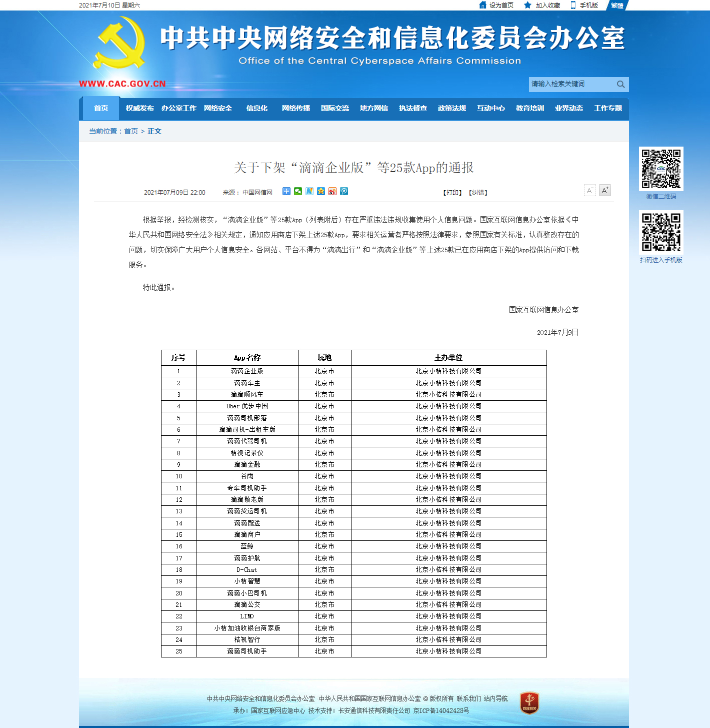Click the party emblem logo
The height and width of the screenshot is (728, 710).
[x=119, y=43]
